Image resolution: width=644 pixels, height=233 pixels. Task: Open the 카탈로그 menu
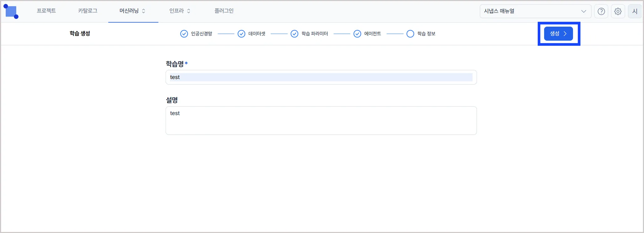point(88,11)
